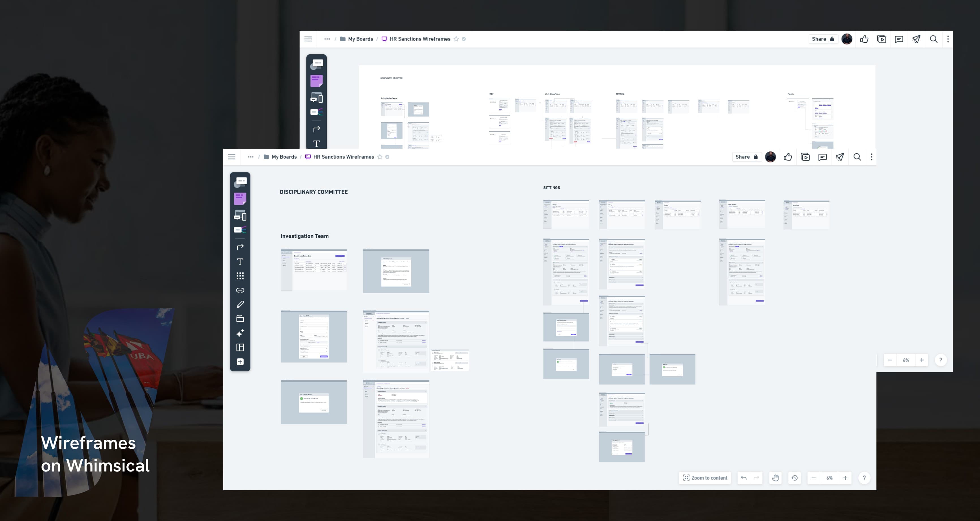Viewport: 980px width, 521px height.
Task: Select SITTINGS label in front window
Action: tap(552, 188)
